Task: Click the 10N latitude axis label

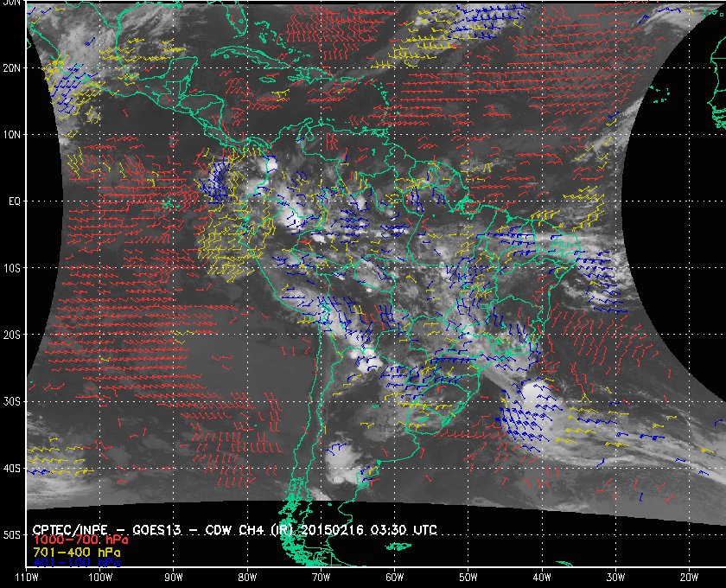Action: [12, 135]
